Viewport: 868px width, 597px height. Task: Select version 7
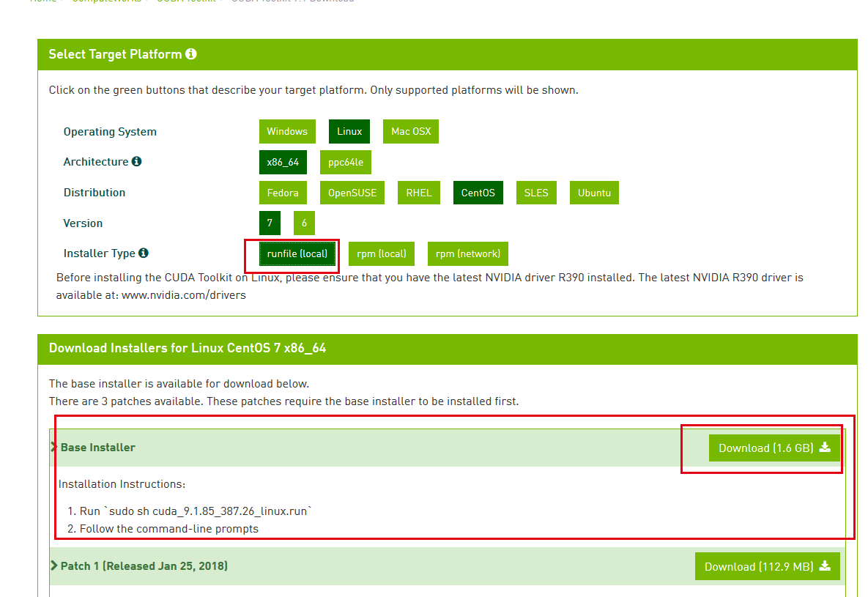click(x=270, y=223)
